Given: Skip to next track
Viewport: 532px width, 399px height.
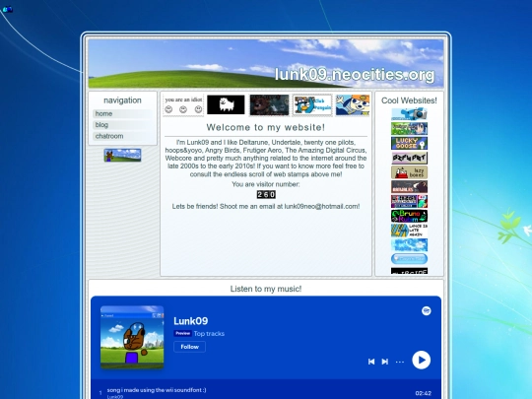Looking at the screenshot, I should (385, 362).
